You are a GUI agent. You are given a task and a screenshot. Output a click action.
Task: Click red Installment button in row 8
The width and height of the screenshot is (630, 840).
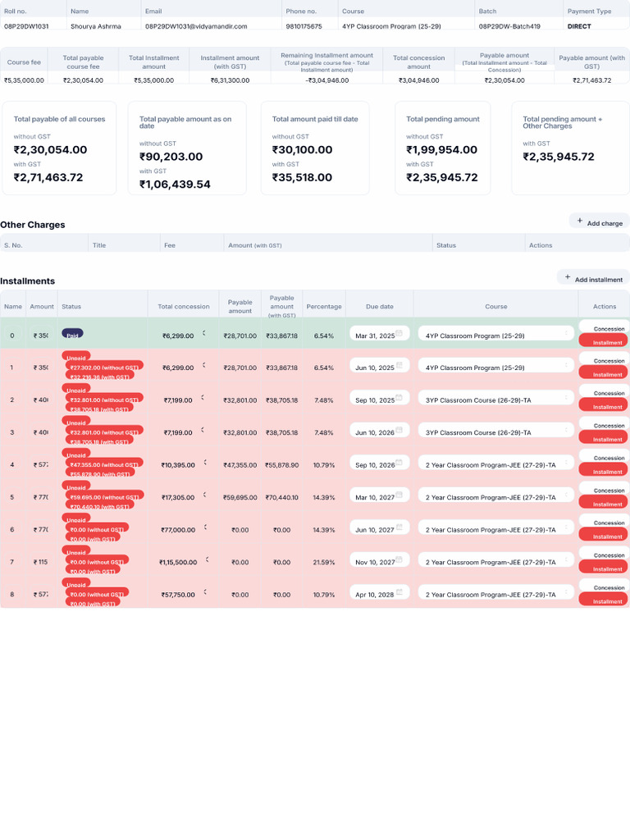pos(604,600)
